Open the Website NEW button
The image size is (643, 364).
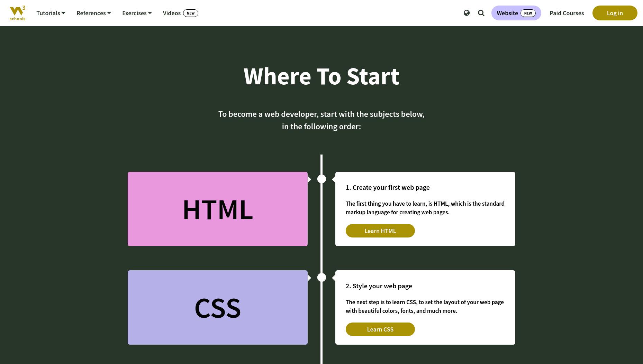[516, 13]
